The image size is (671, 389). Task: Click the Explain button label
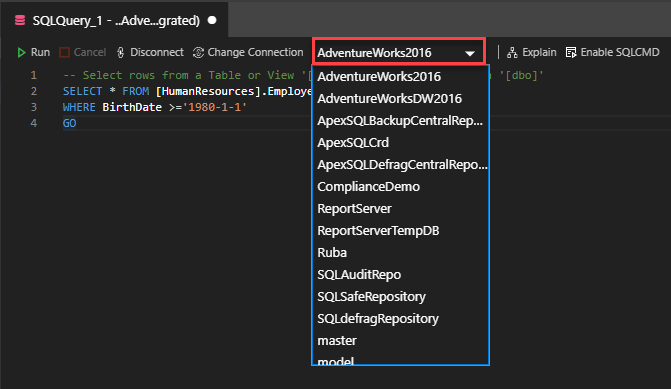pos(539,52)
